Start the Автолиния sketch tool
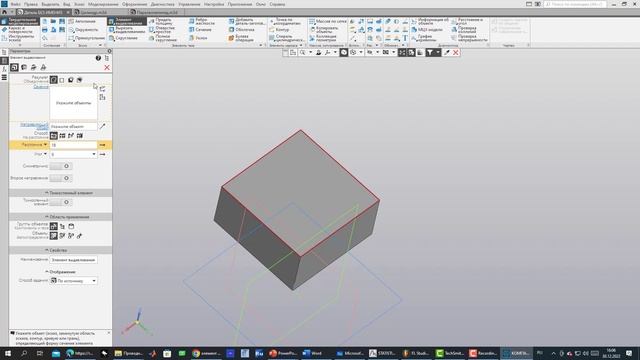 (82, 21)
